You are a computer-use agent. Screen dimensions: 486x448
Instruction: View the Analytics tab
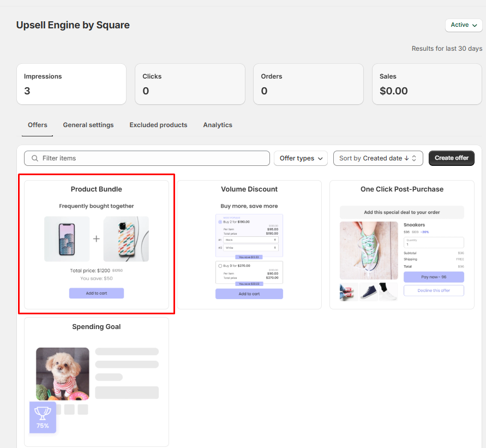pyautogui.click(x=218, y=125)
